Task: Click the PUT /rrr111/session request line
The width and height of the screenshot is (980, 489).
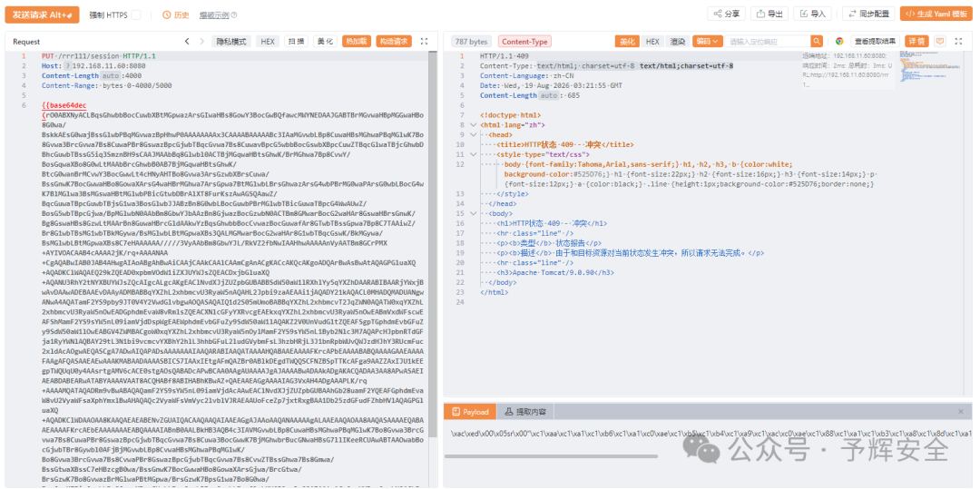Action: pos(99,56)
